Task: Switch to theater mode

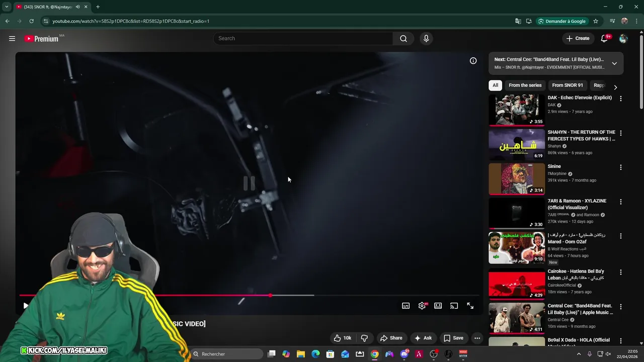Action: (x=438, y=306)
